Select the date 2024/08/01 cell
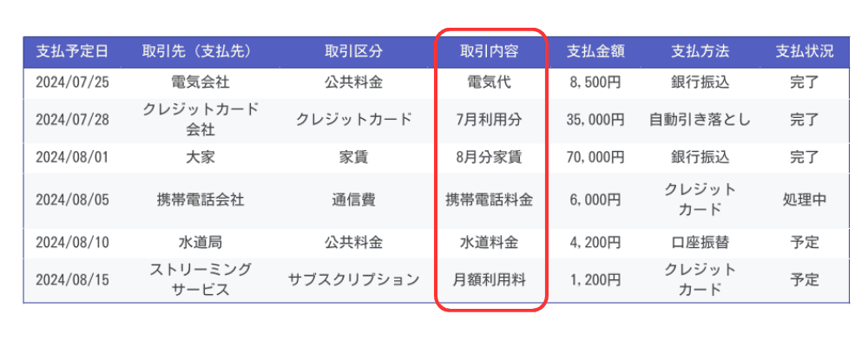 pos(72,158)
